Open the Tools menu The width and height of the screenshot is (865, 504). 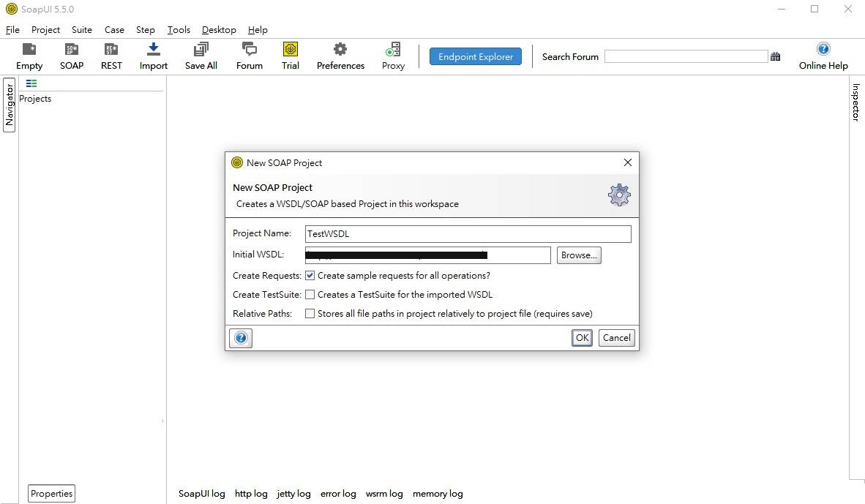click(x=179, y=30)
